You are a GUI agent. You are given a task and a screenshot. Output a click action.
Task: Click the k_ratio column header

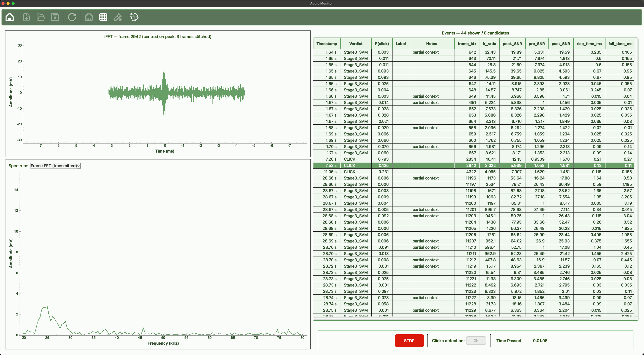click(489, 44)
